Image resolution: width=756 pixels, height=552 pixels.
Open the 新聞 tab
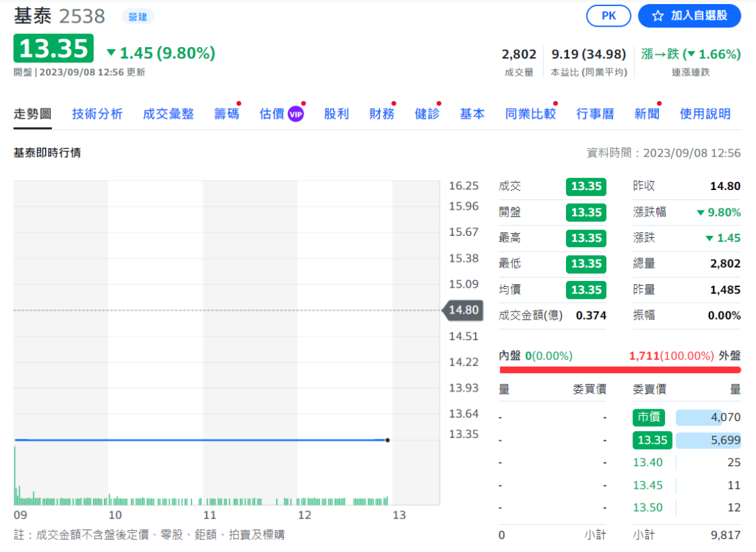click(646, 114)
